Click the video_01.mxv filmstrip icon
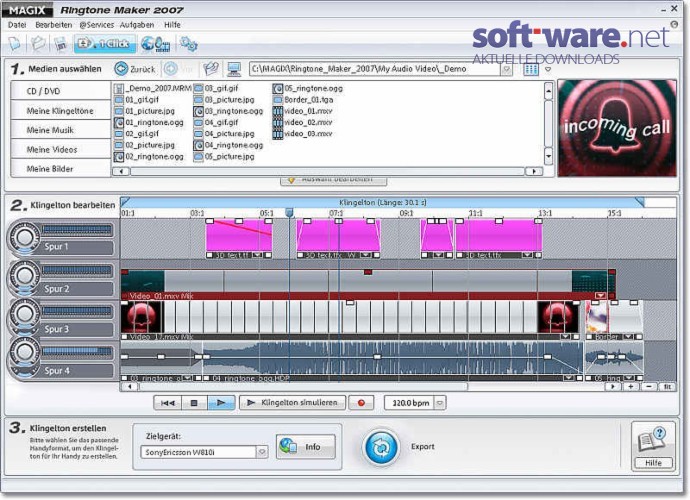Screen dimensions: 690x500 click(x=277, y=111)
